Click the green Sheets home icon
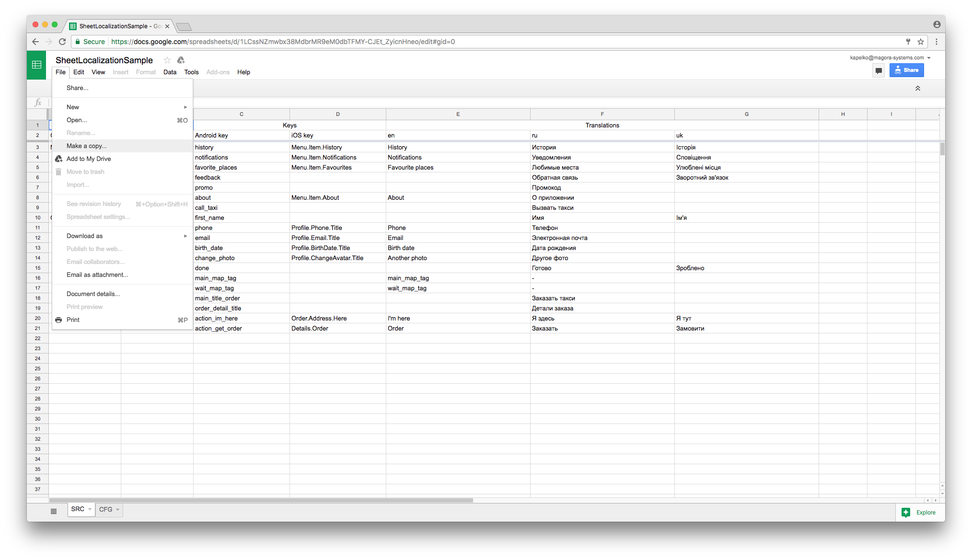This screenshot has height=560, width=972. pos(36,65)
